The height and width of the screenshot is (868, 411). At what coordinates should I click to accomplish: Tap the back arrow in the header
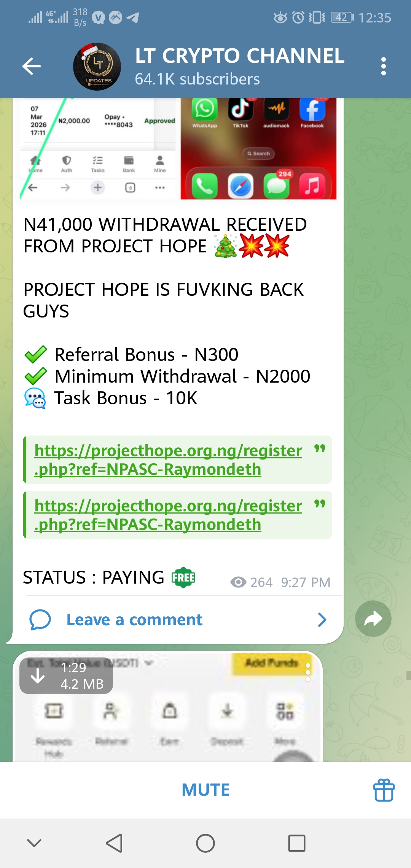point(32,67)
